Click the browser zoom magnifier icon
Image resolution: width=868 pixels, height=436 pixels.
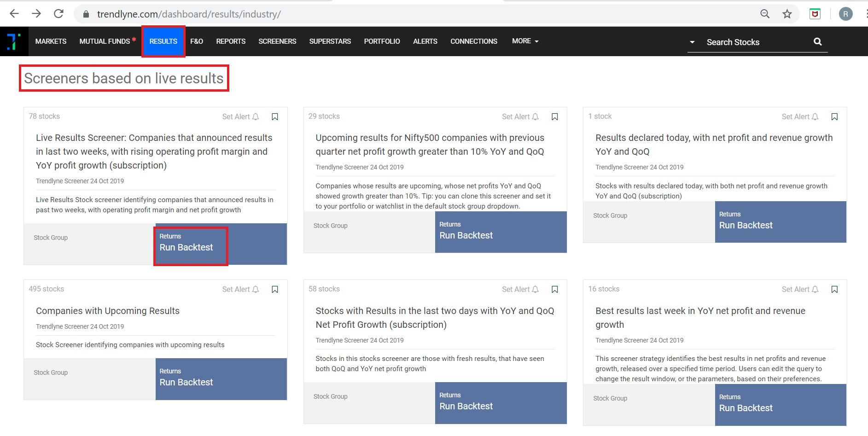point(765,14)
